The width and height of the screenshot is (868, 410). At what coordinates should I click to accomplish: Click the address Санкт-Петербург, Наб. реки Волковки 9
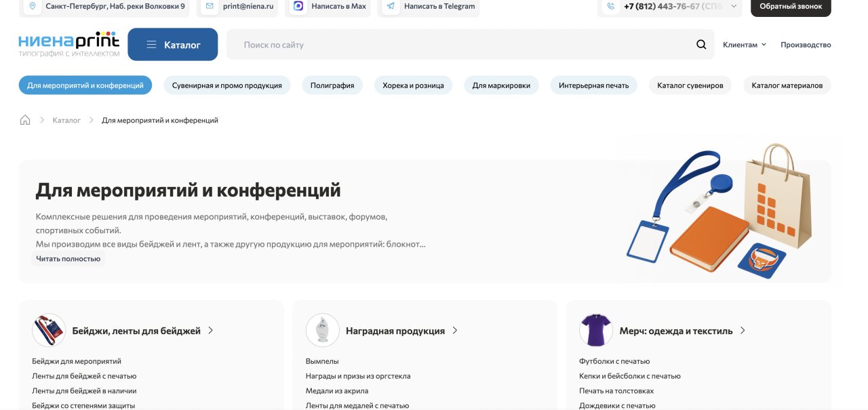pyautogui.click(x=115, y=6)
